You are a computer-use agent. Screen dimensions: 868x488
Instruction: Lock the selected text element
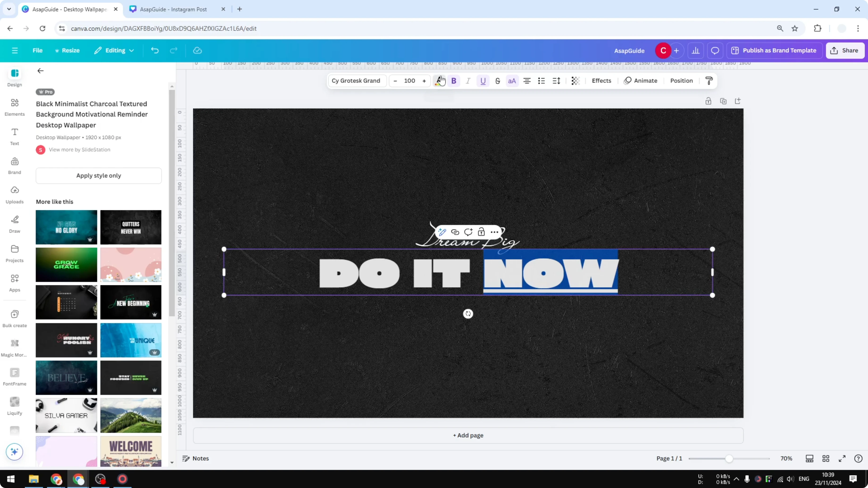[481, 232]
